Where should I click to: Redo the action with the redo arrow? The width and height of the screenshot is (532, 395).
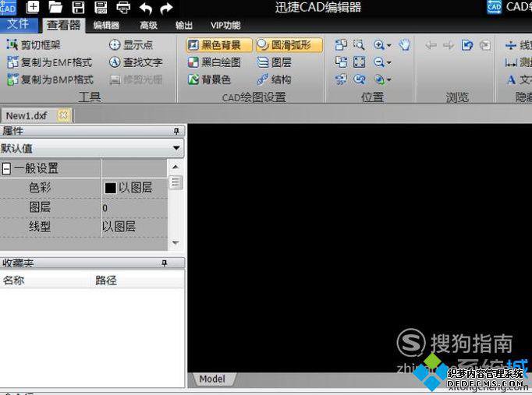pyautogui.click(x=166, y=8)
